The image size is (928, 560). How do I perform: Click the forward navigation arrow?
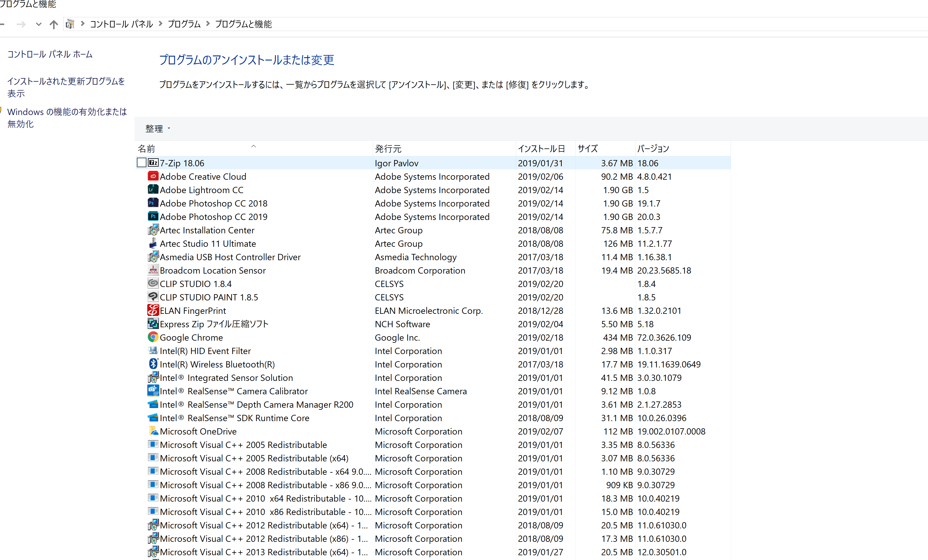[21, 24]
